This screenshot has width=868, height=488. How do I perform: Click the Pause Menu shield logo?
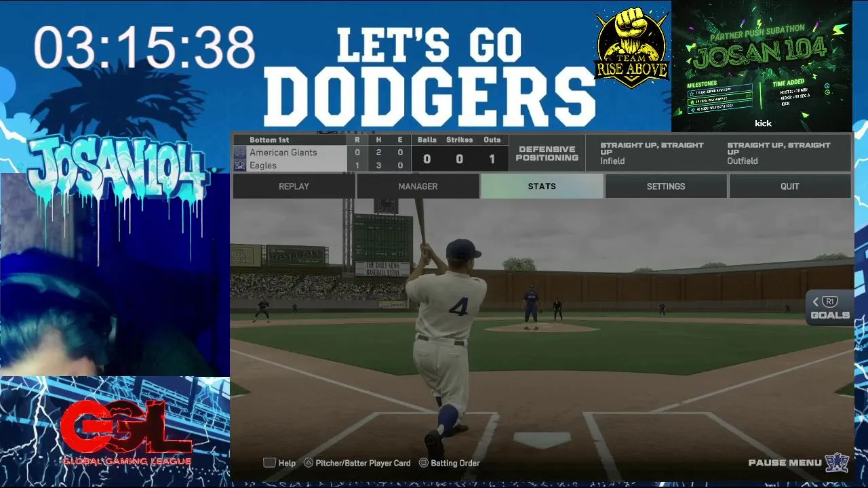[x=837, y=462]
